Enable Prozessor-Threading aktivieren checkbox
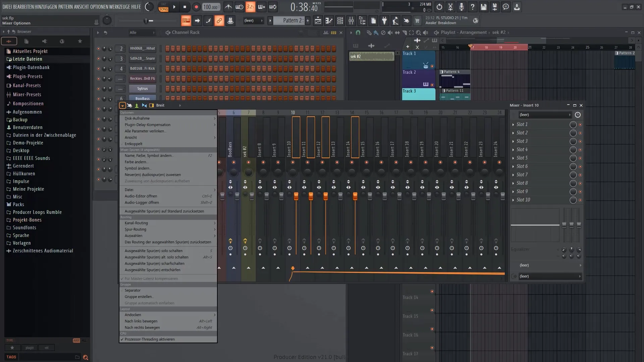Image resolution: width=644 pixels, height=362 pixels. point(150,339)
